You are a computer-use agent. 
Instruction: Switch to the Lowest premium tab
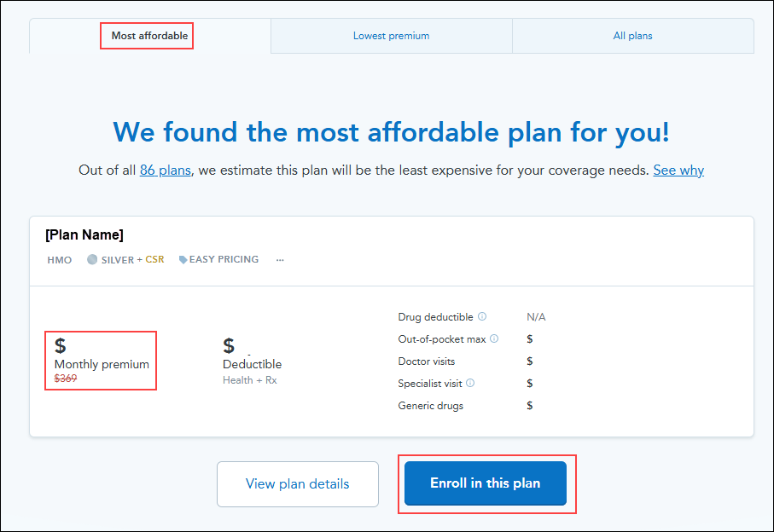[392, 36]
